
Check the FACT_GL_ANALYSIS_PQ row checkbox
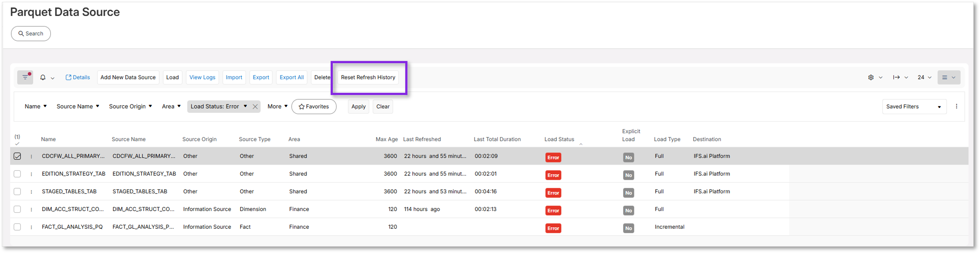click(x=17, y=227)
